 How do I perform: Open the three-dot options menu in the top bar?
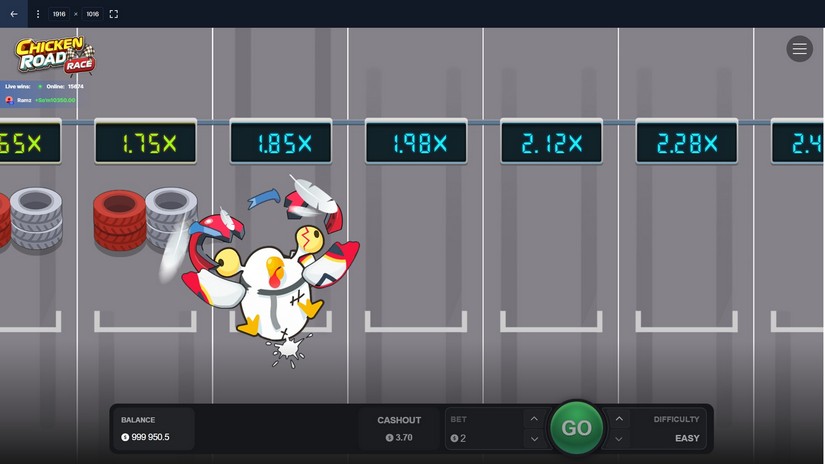37,14
